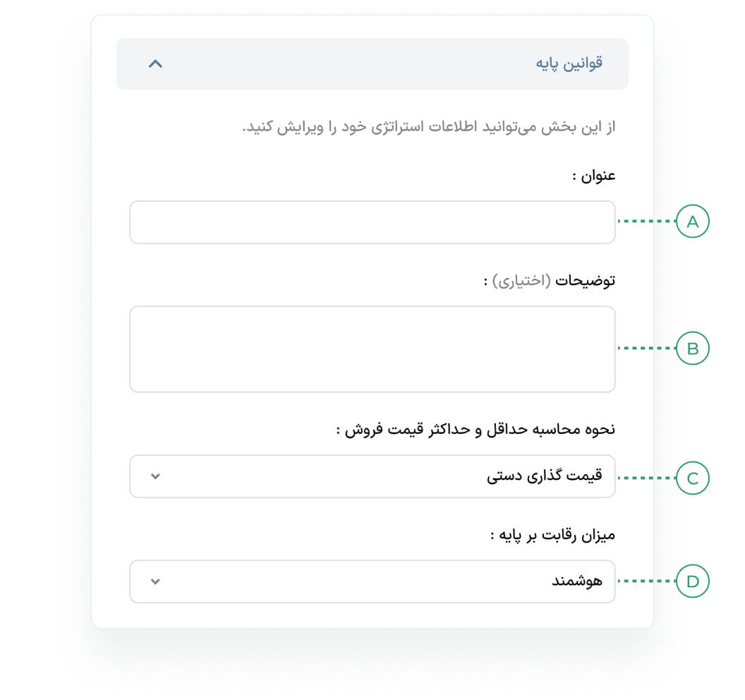Screen dimensions: 745x700
Task: Open the 'قیمت گذاری دستی' pricing method dropdown
Action: pos(372,476)
